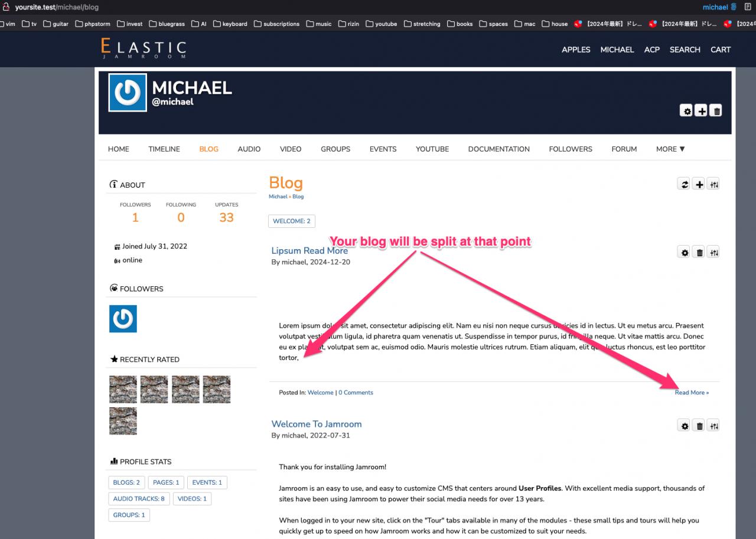
Task: Click the VIDEOS: 1 profile stat button
Action: click(x=192, y=499)
